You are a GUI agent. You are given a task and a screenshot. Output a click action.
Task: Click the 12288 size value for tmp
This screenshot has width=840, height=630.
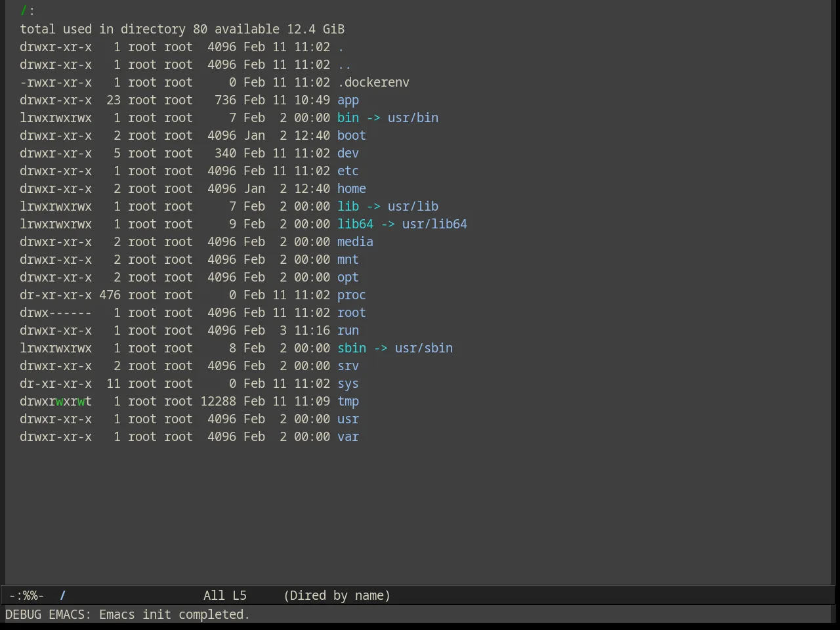218,402
